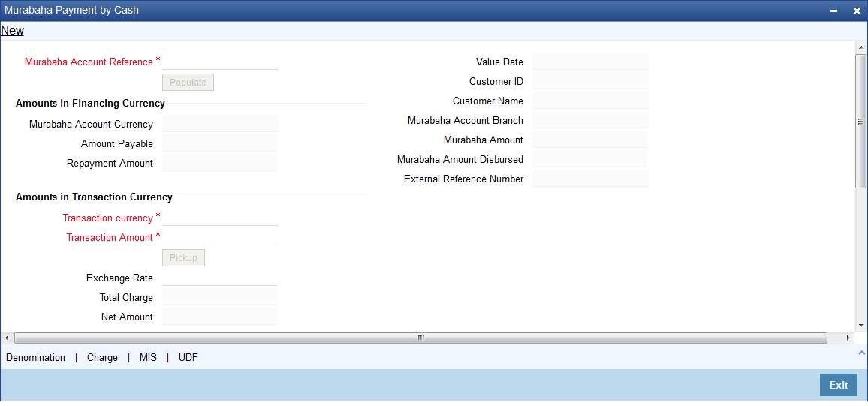Viewport: 868px width, 406px height.
Task: Click the New toolbar link
Action: click(x=12, y=31)
